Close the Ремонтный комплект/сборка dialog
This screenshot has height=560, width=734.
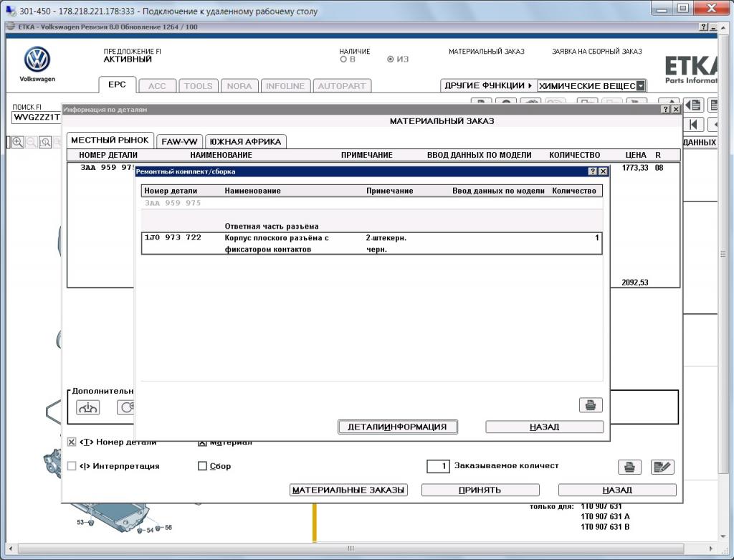coord(604,171)
